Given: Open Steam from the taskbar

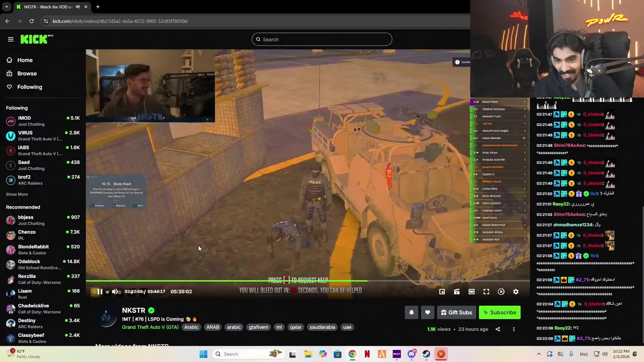Looking at the screenshot, I should pyautogui.click(x=426, y=354).
